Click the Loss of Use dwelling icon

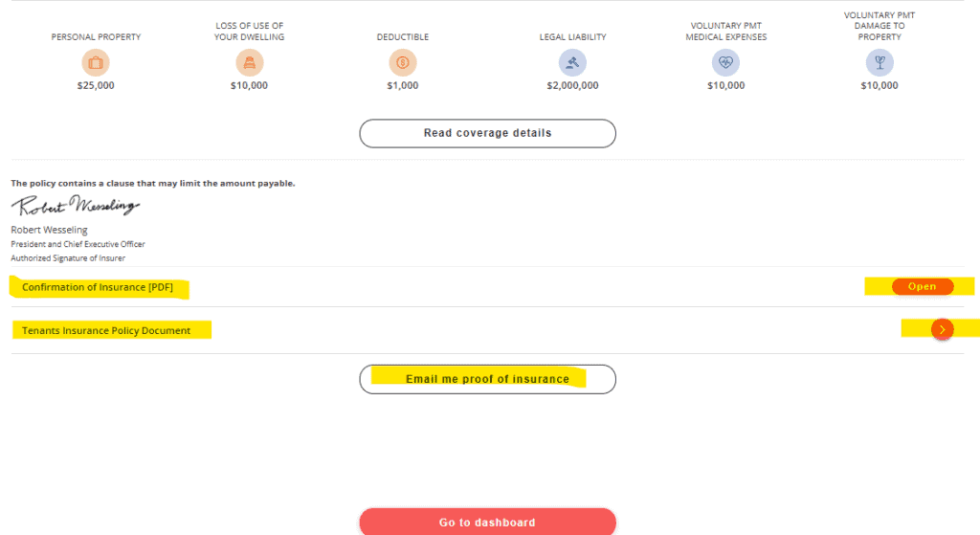250,62
